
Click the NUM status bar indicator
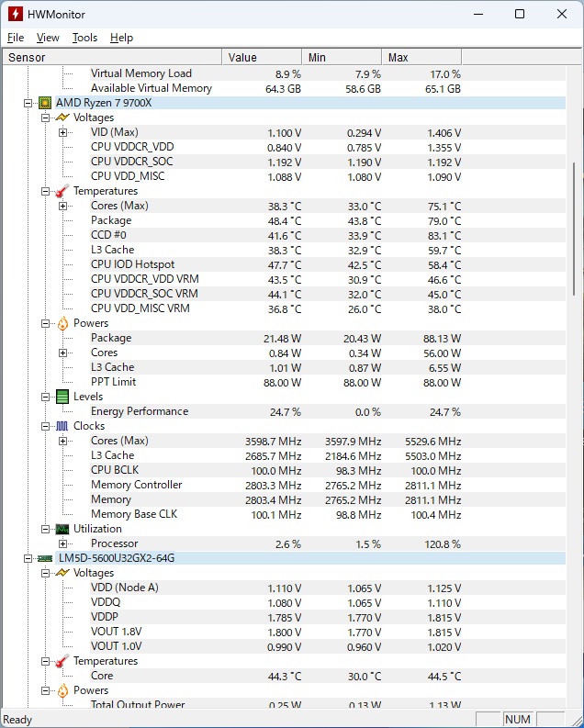[518, 719]
